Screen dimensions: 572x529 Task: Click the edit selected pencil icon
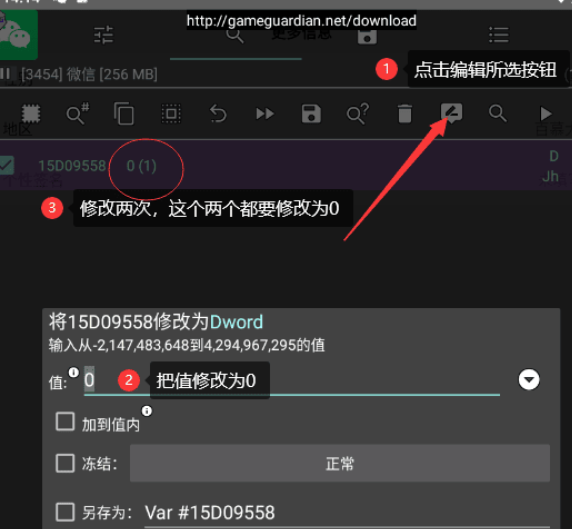451,113
